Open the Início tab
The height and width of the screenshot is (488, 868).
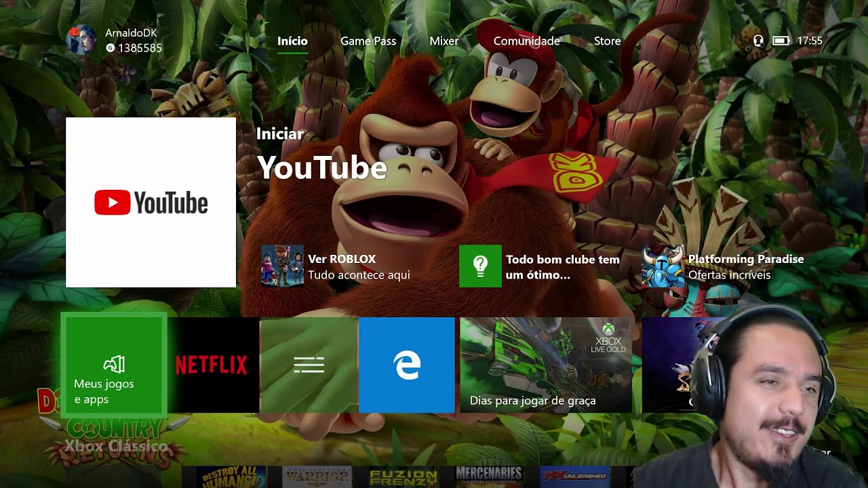click(292, 41)
